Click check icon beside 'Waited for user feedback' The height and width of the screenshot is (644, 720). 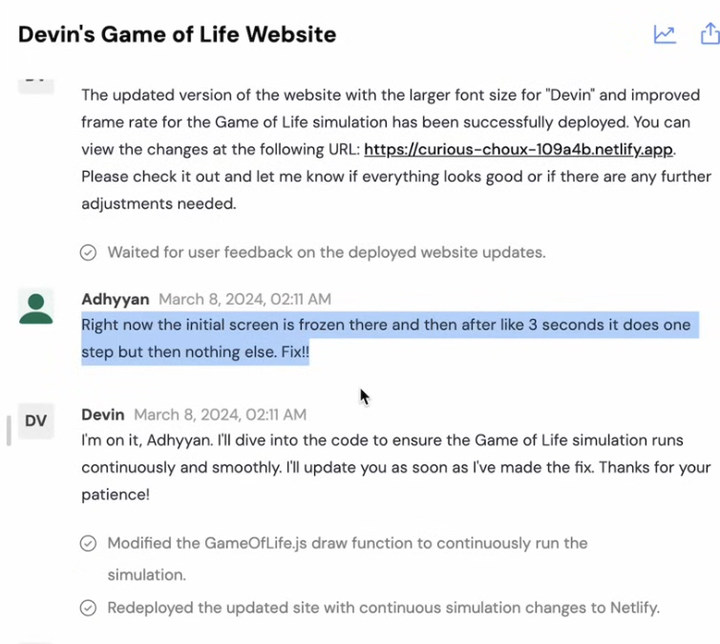88,252
